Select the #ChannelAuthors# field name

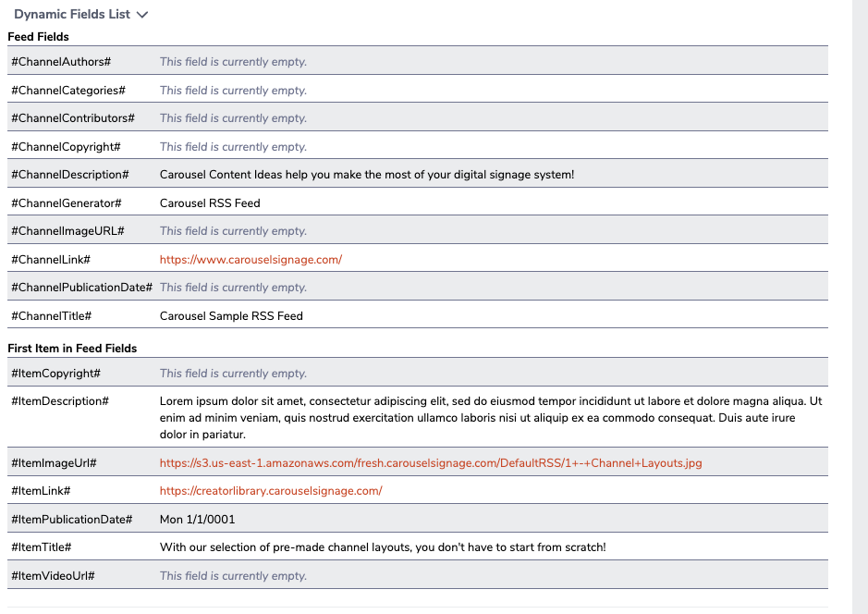point(61,62)
